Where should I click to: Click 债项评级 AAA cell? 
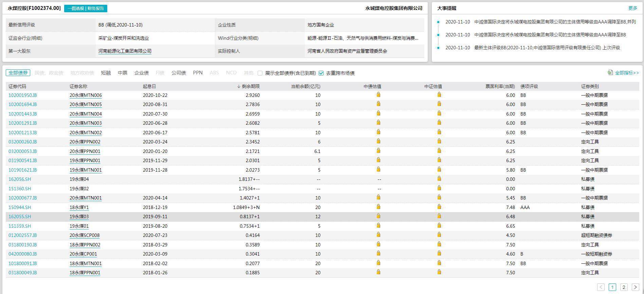click(x=525, y=207)
